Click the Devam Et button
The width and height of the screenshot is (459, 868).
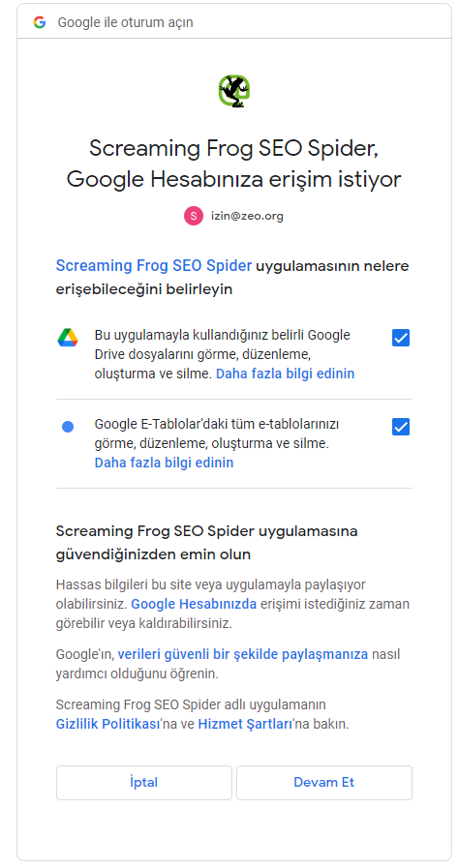324,782
